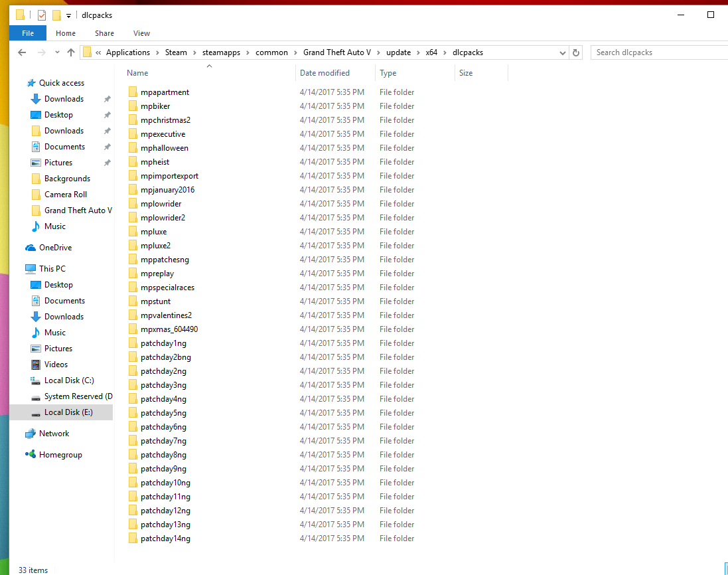Select the patchday14ng folder
The height and width of the screenshot is (575, 728).
point(165,538)
